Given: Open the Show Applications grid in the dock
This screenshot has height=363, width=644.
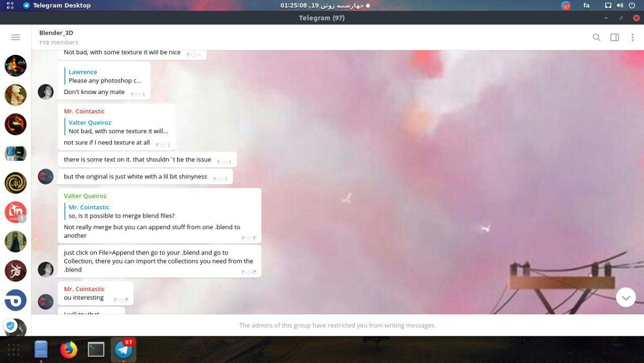Looking at the screenshot, I should point(14,349).
